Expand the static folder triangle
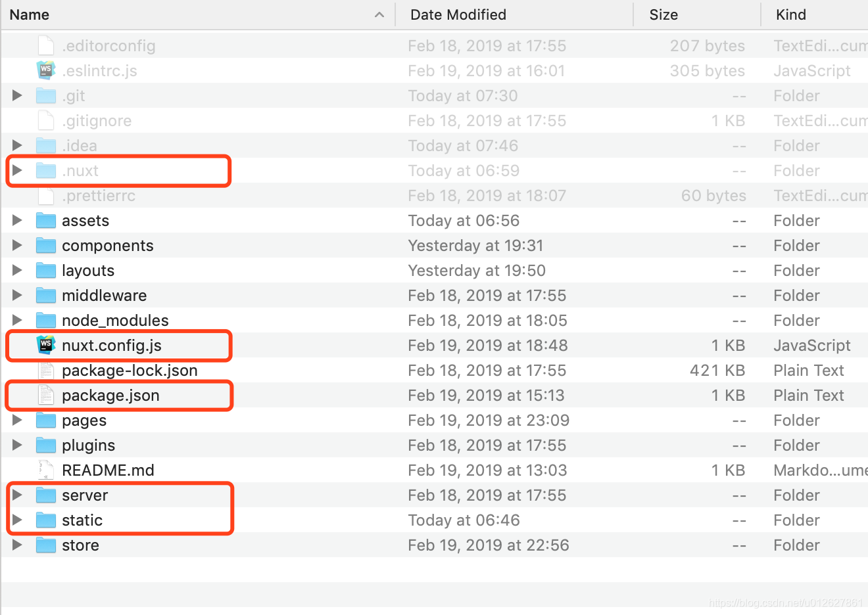This screenshot has height=615, width=868. point(17,520)
